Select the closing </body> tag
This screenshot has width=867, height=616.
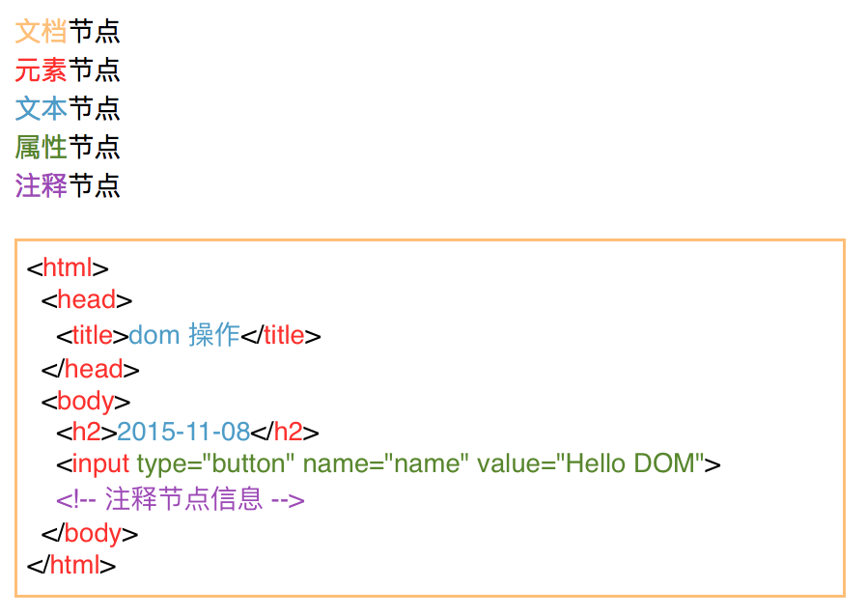click(x=90, y=534)
